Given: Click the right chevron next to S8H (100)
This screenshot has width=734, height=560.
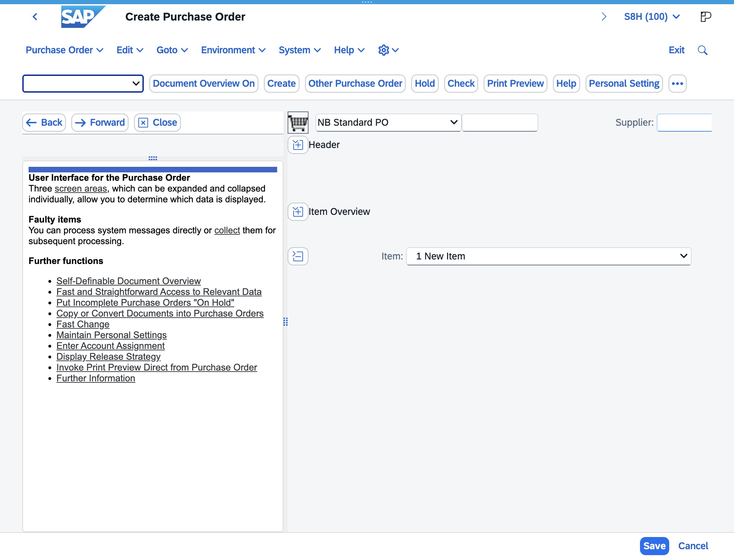Looking at the screenshot, I should (604, 17).
